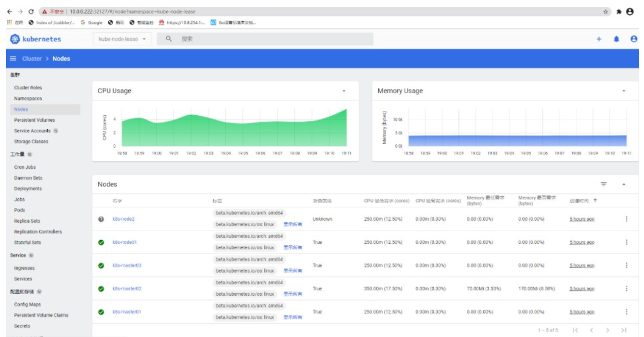Open the hamburger menu next to Cluster
The width and height of the screenshot is (644, 337).
[x=13, y=58]
